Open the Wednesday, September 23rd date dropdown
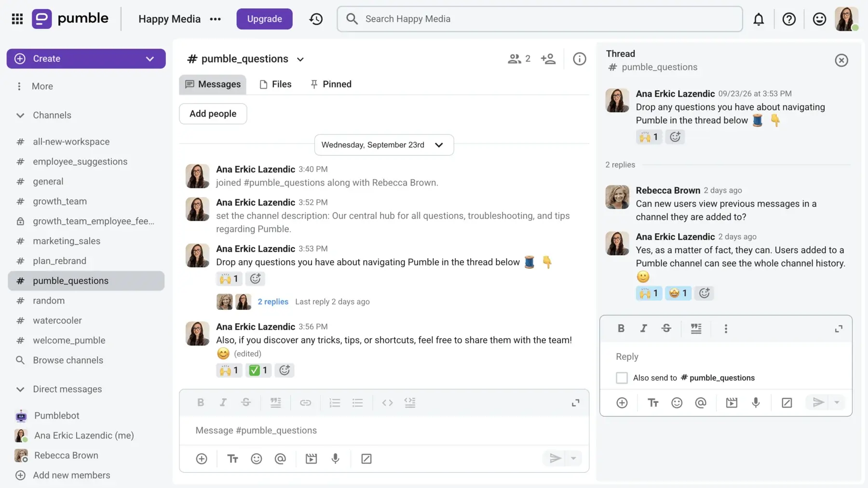 point(384,145)
